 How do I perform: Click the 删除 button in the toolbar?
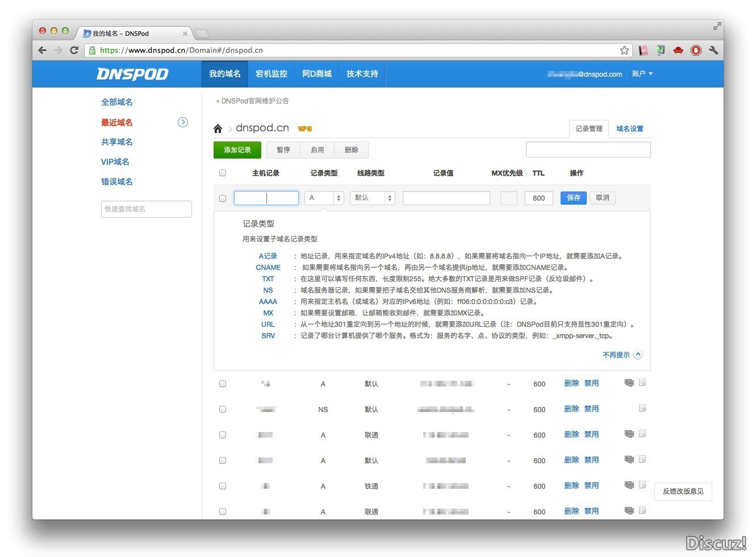click(x=352, y=150)
